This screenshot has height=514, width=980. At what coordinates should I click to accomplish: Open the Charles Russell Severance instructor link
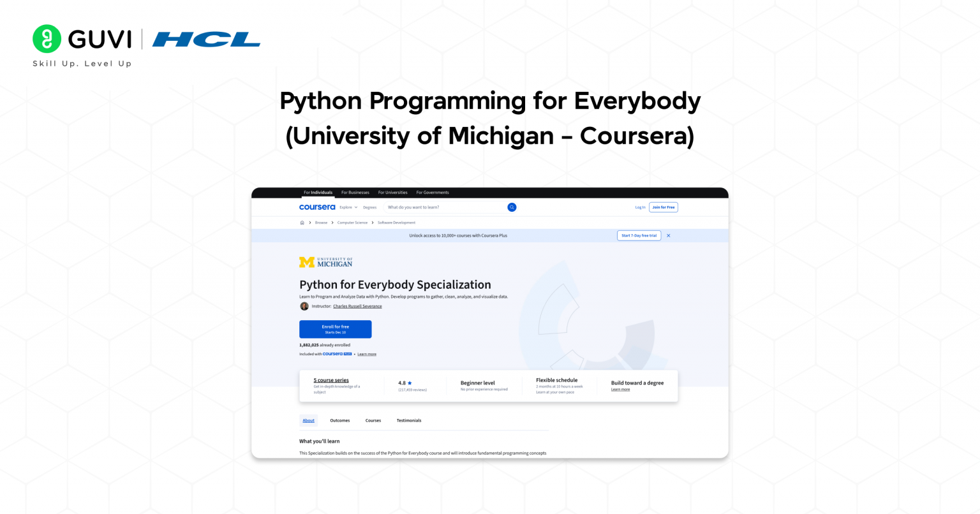pos(357,306)
